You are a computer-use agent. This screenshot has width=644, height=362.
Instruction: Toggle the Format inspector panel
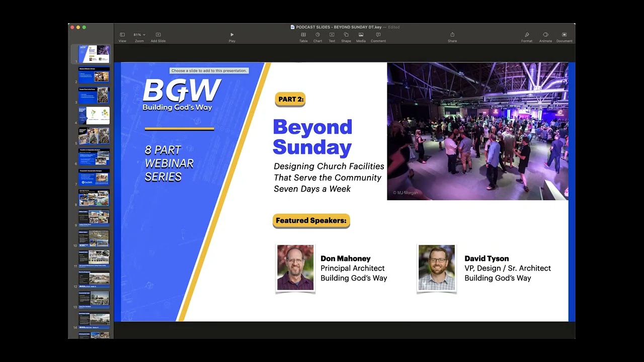[x=527, y=37]
